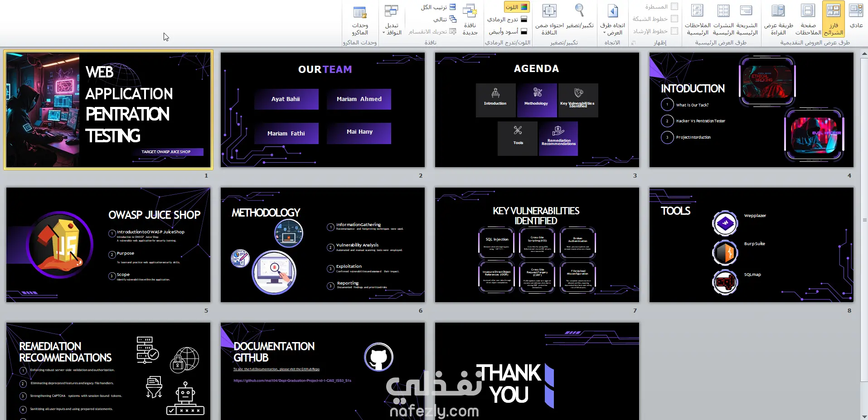Select the Agenda slide thumbnail
Image resolution: width=868 pixels, height=420 pixels.
pyautogui.click(x=537, y=110)
